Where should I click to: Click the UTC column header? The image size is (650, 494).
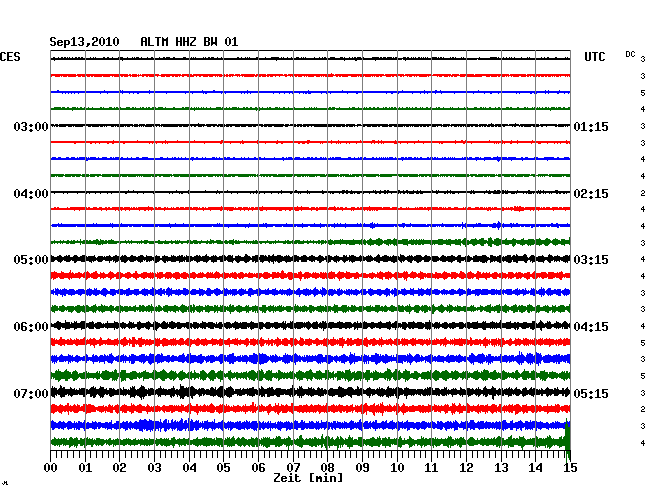click(594, 57)
